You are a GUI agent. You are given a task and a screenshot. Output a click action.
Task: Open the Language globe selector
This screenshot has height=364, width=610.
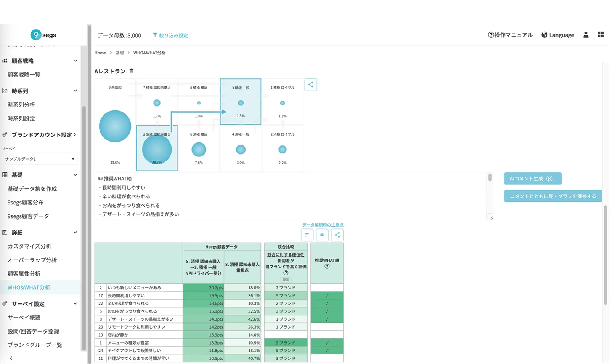point(558,35)
